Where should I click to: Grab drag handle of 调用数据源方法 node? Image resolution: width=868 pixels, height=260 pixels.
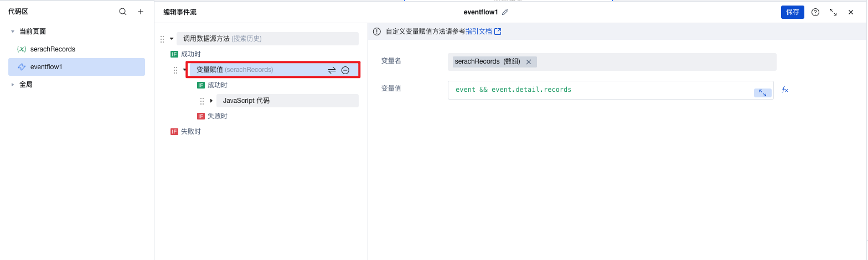tap(162, 39)
